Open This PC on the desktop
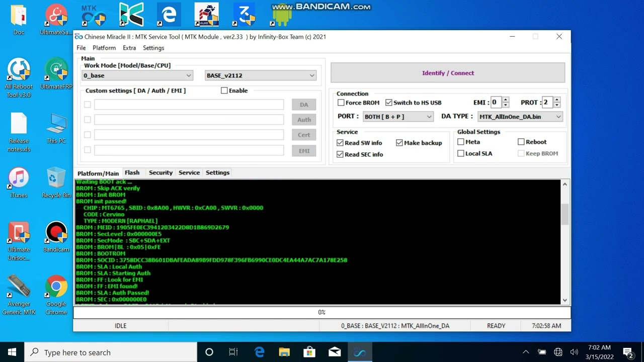This screenshot has height=362, width=644. [56, 128]
